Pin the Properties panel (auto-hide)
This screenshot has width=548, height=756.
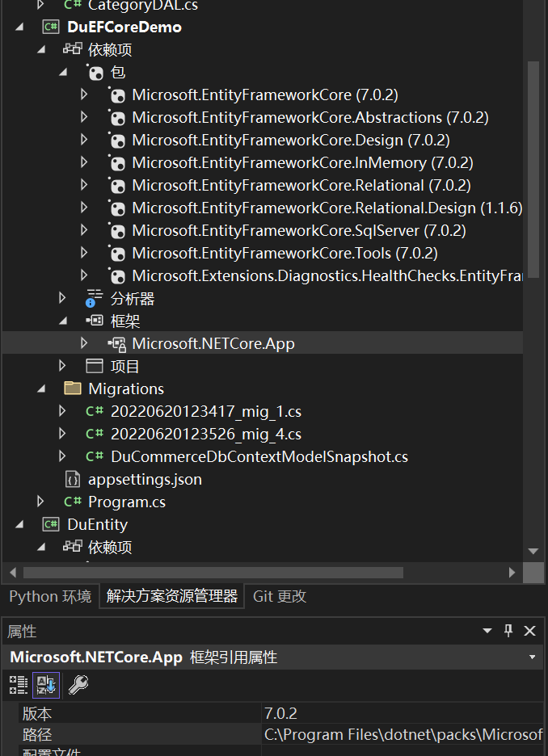508,631
